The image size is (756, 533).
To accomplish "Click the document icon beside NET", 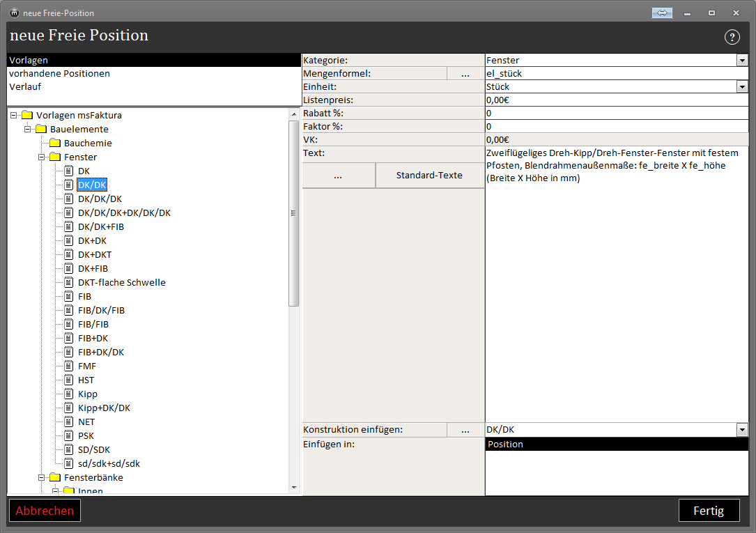I will tap(69, 422).
